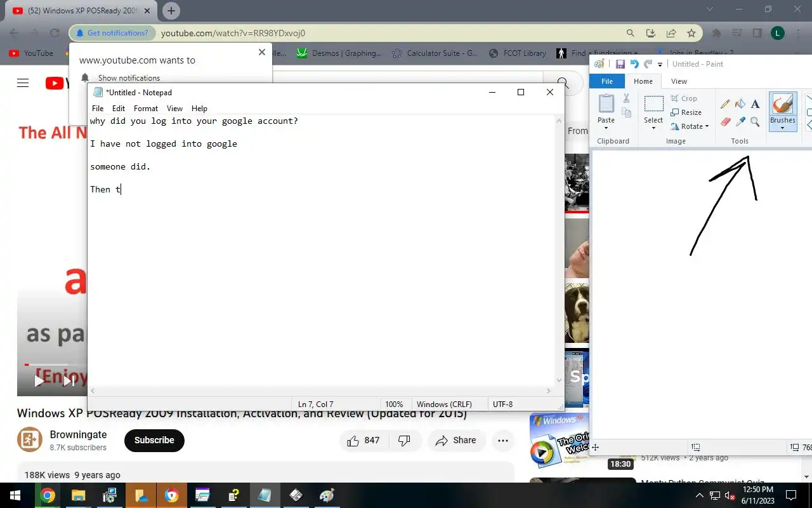The height and width of the screenshot is (508, 812).
Task: Click the File Explorer icon in taskbar
Action: click(x=78, y=495)
